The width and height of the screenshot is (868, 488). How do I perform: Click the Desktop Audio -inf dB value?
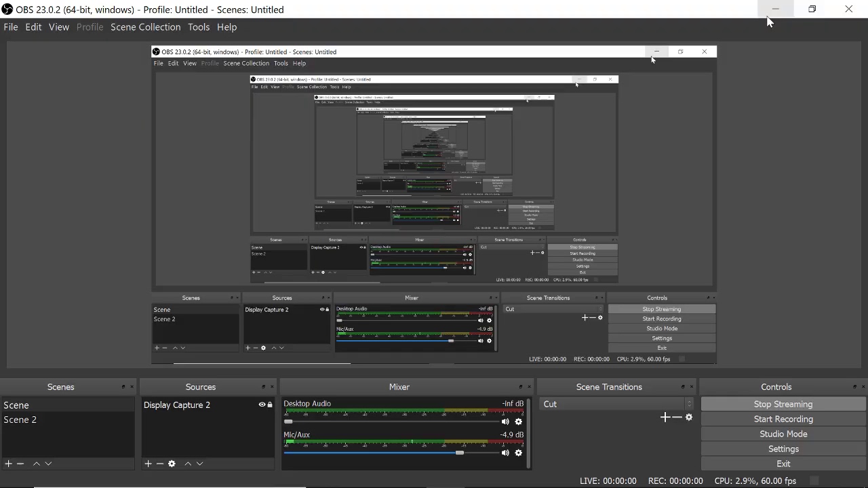(x=513, y=403)
